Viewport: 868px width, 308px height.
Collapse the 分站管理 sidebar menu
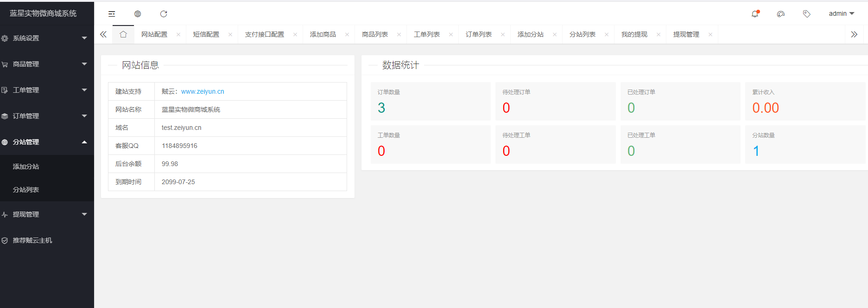point(44,142)
